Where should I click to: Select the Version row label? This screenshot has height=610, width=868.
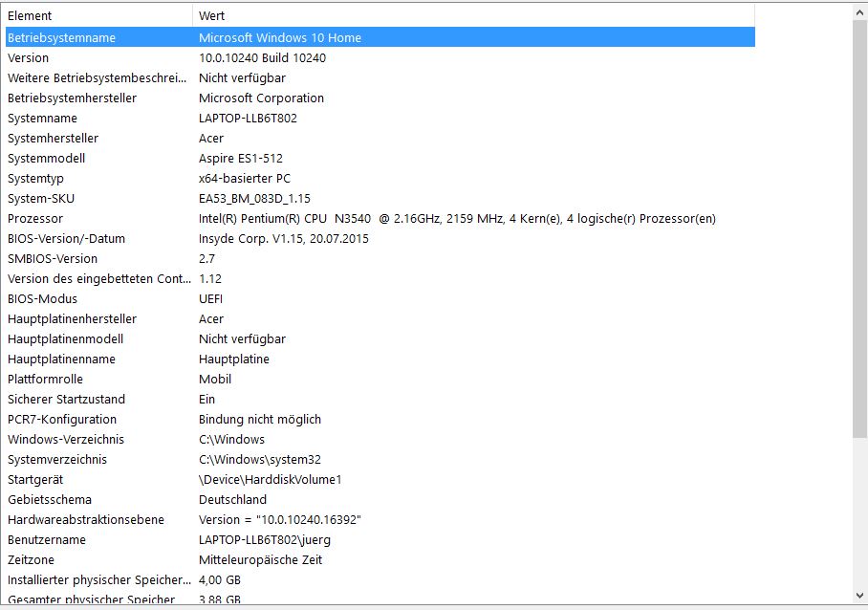(29, 57)
